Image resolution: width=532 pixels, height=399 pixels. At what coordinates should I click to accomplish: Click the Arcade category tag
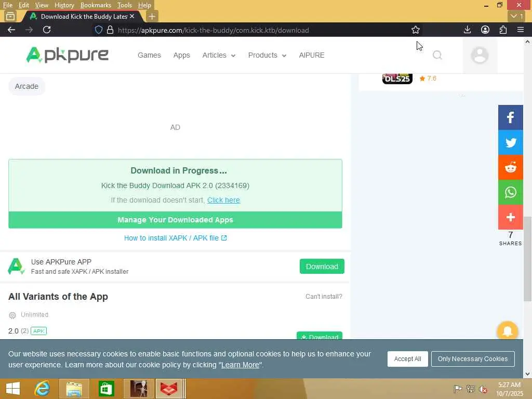(26, 86)
